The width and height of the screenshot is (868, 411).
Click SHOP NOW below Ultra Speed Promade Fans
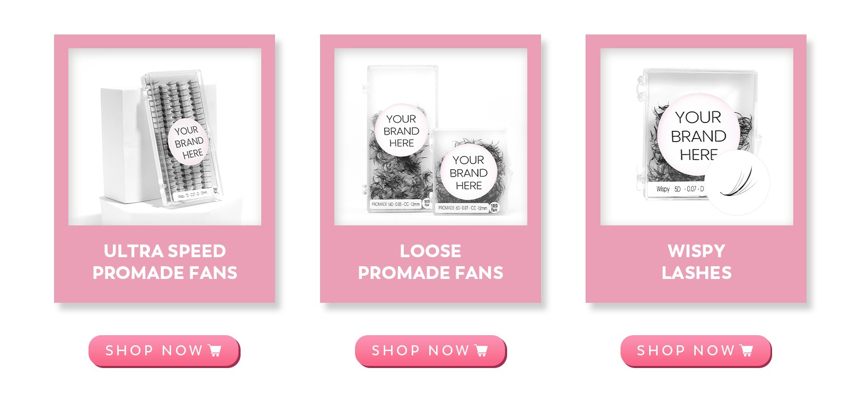[164, 351]
